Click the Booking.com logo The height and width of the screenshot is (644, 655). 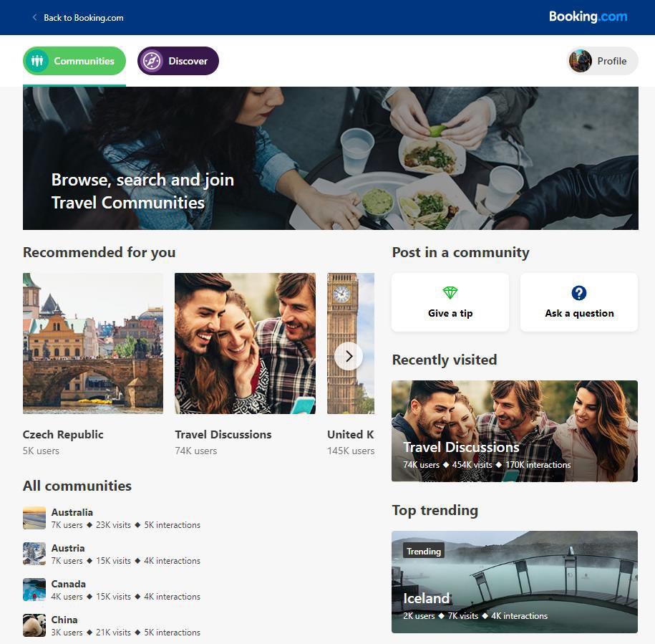(x=588, y=16)
